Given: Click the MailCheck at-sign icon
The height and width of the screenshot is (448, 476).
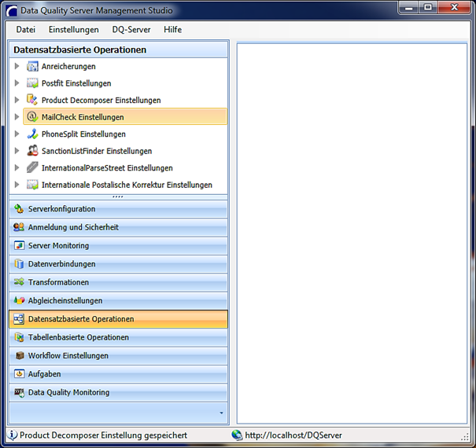Looking at the screenshot, I should [32, 117].
